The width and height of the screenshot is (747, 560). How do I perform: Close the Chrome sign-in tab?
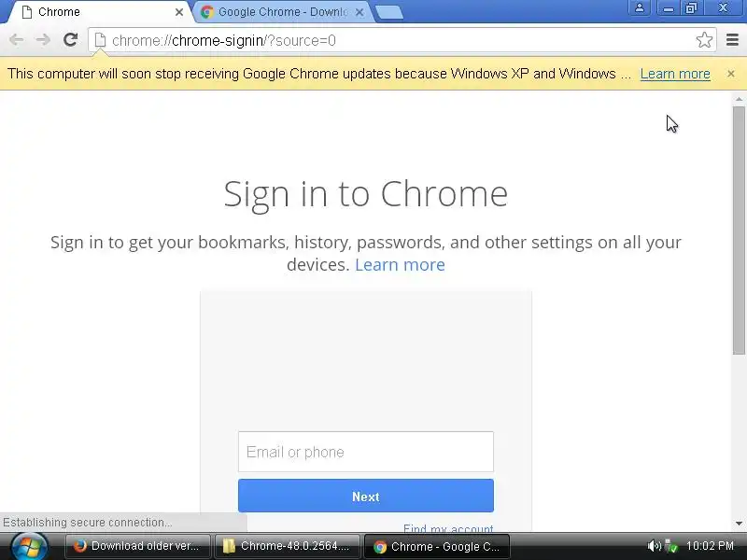(179, 12)
